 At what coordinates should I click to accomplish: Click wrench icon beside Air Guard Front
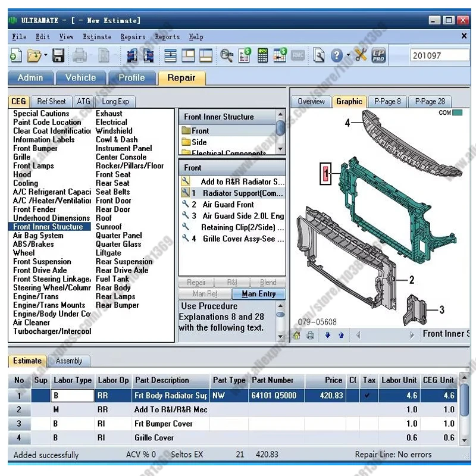[185, 204]
